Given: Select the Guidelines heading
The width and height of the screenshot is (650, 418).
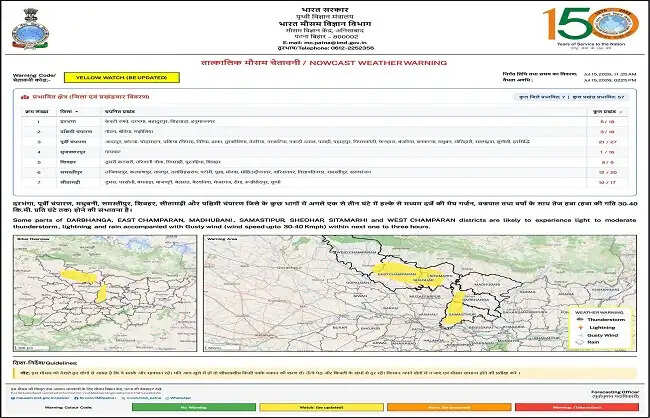Looking at the screenshot, I should click(45, 363).
